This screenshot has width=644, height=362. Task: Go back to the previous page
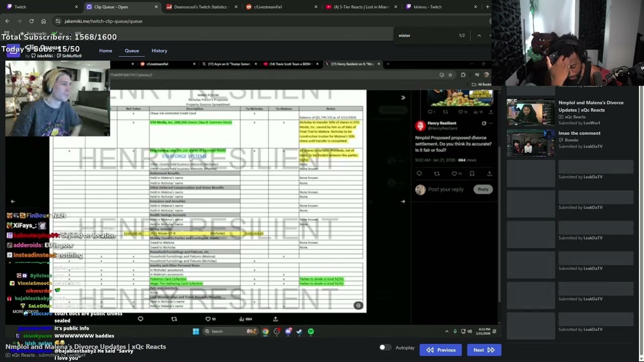pyautogui.click(x=7, y=21)
